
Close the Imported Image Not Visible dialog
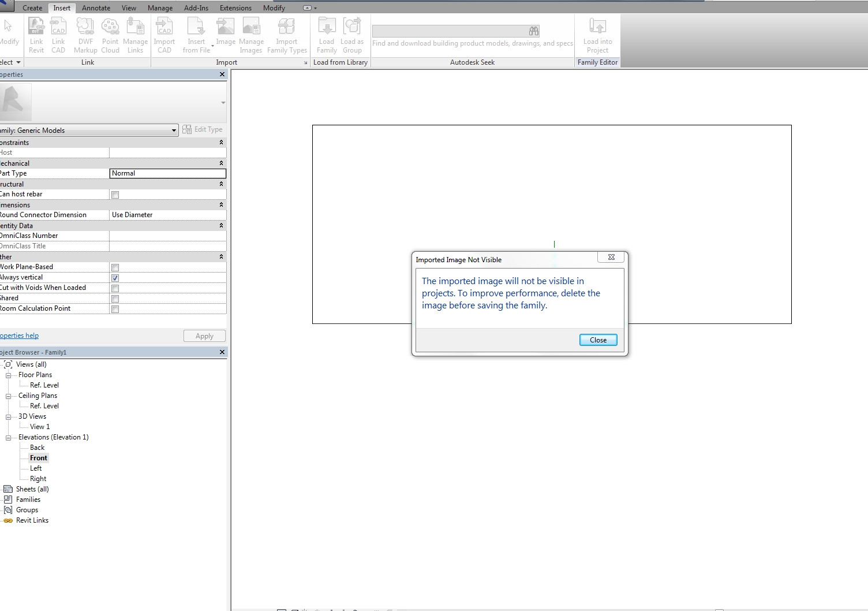pos(598,340)
